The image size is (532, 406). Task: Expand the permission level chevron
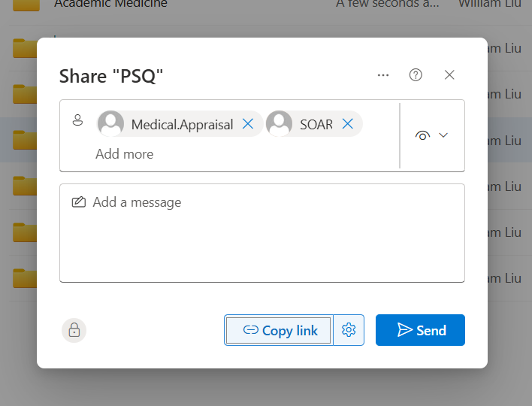443,135
